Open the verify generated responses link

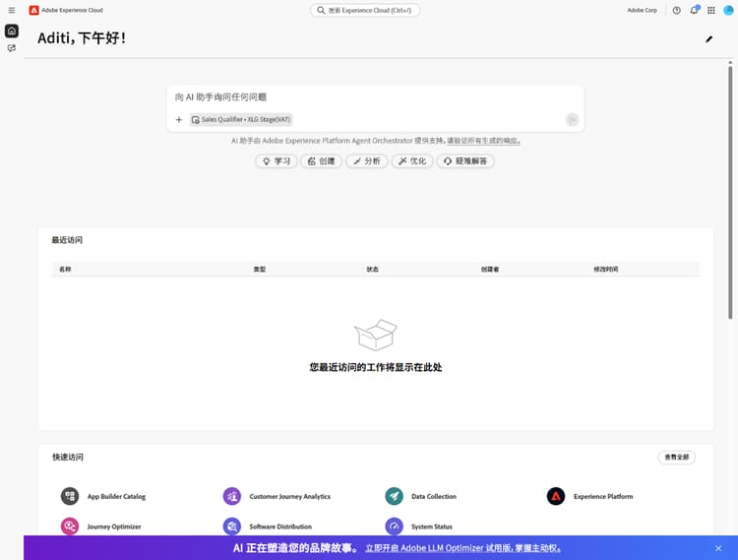(x=483, y=140)
